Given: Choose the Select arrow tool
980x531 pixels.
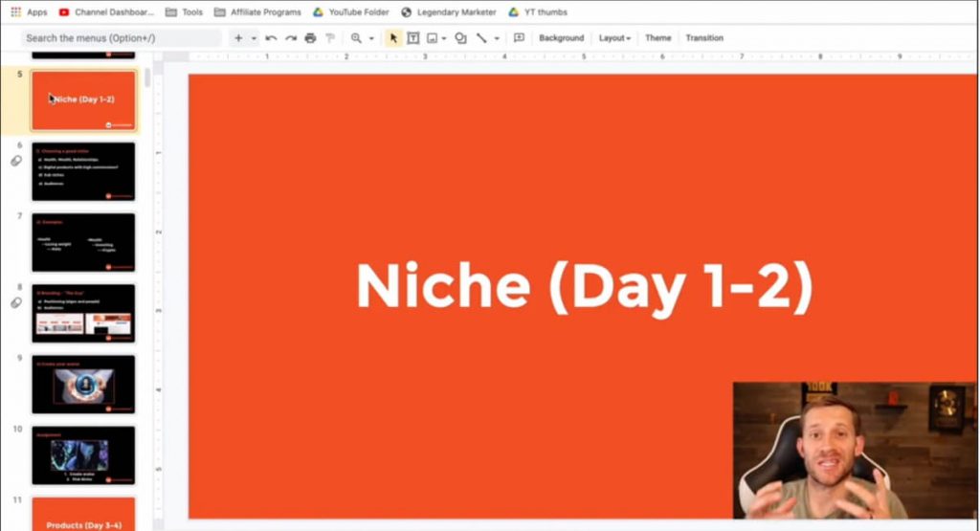Looking at the screenshot, I should 393,38.
